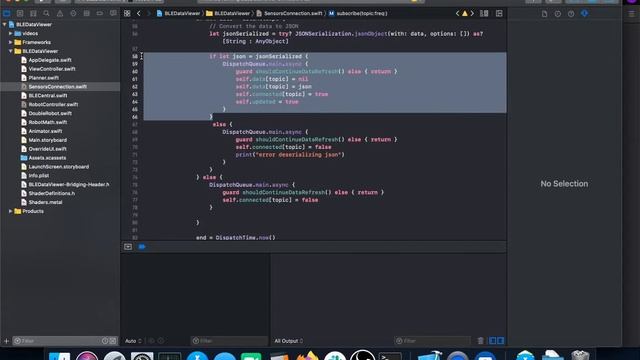
Task: Open the Trash in the Dock
Action: click(580, 355)
